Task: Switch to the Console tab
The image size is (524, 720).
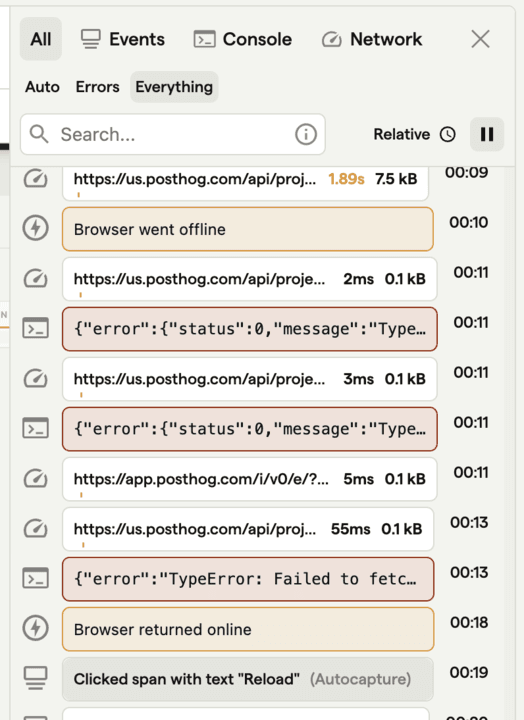Action: (243, 39)
